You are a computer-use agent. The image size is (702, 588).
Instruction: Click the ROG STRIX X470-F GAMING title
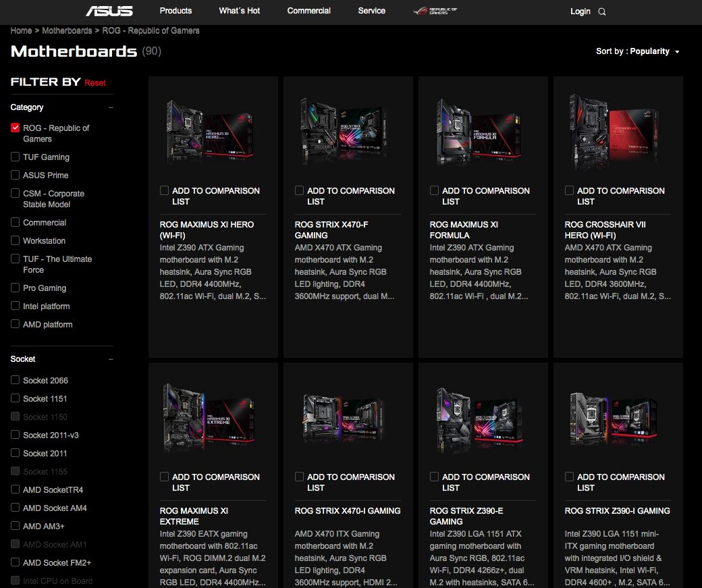[x=331, y=230]
